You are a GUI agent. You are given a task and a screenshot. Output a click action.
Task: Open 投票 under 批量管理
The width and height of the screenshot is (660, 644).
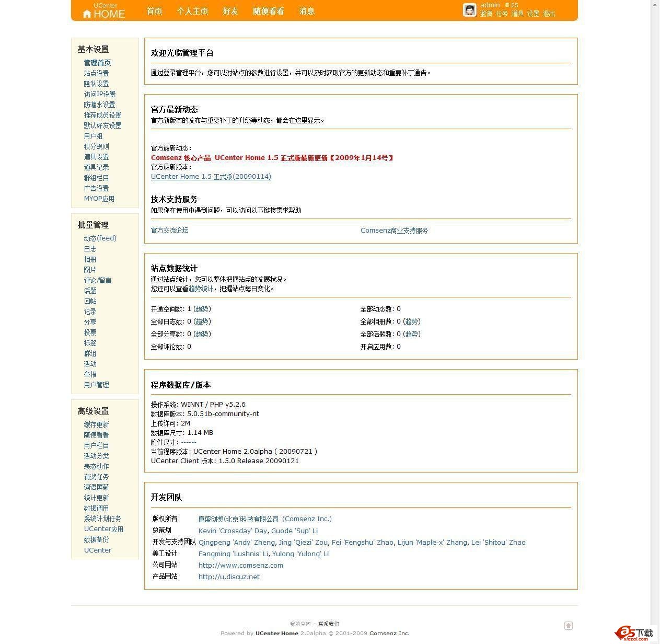[90, 332]
